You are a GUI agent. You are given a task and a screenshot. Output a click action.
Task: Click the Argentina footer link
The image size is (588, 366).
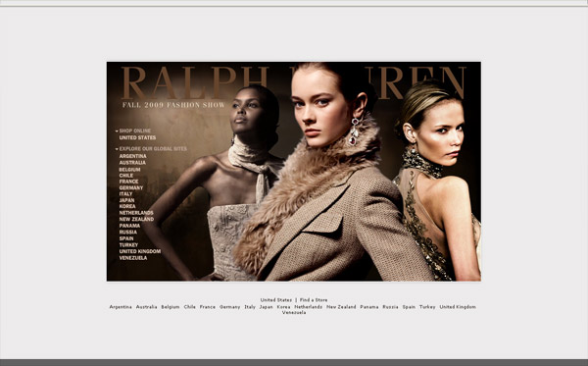pyautogui.click(x=121, y=307)
